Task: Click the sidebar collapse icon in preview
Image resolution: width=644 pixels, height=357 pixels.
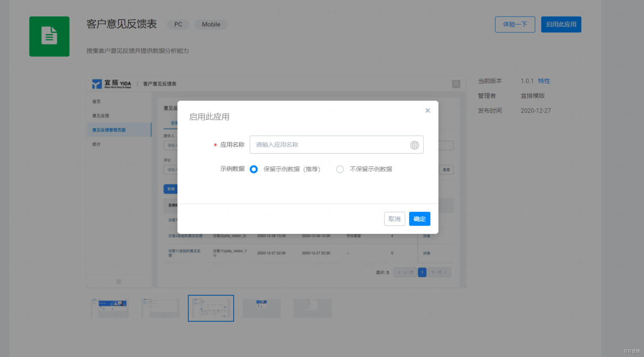Action: pos(119,281)
